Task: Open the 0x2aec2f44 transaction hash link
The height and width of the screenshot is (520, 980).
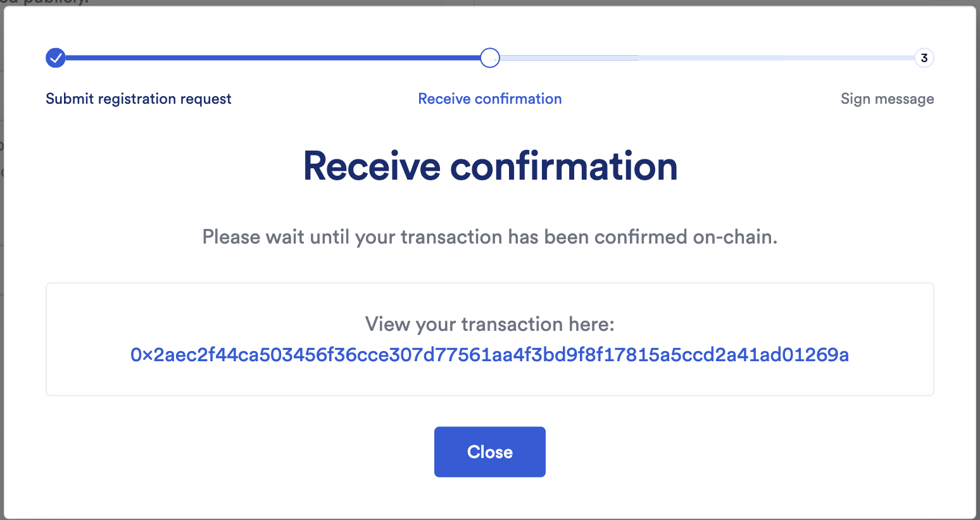Action: click(x=489, y=355)
